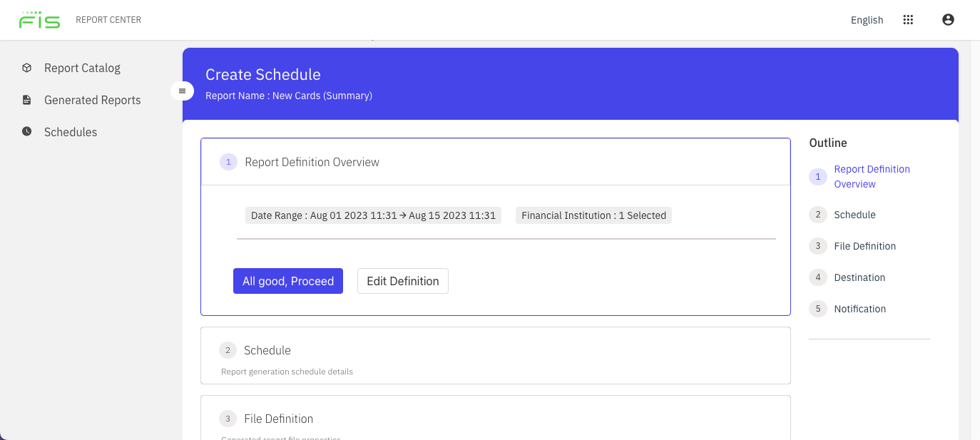Click the numbered badge for step 5 Notification
This screenshot has width=980, height=440.
[817, 309]
